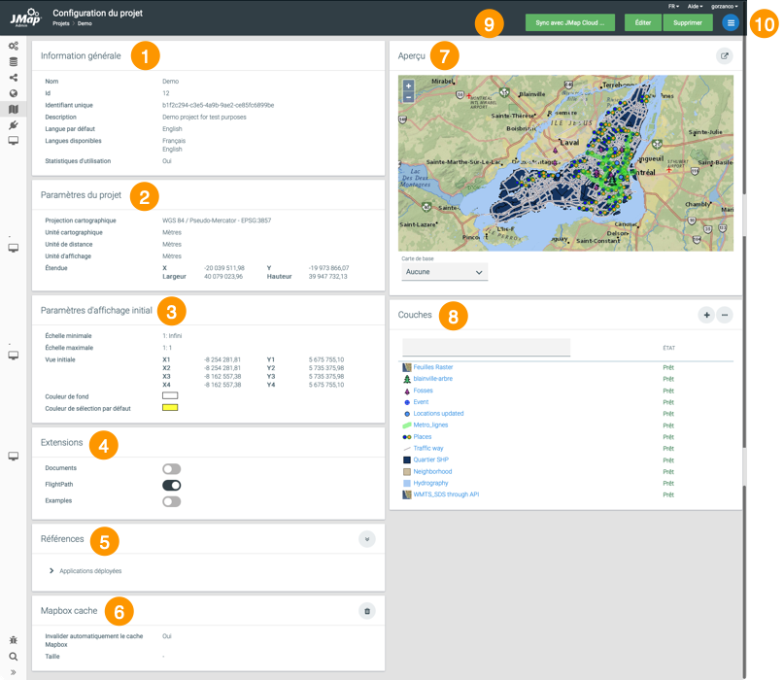
Task: Enable the Examples extension toggle
Action: tap(171, 501)
